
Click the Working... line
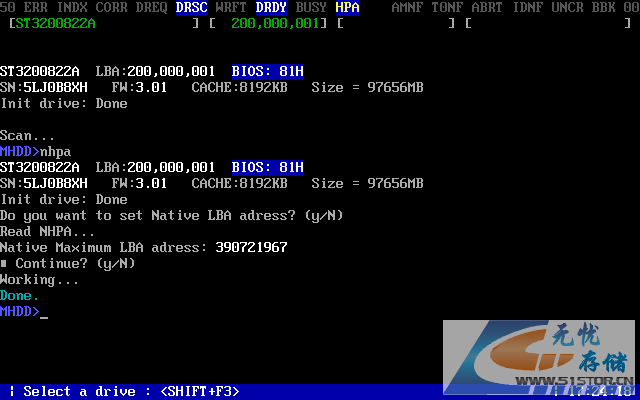pos(39,279)
